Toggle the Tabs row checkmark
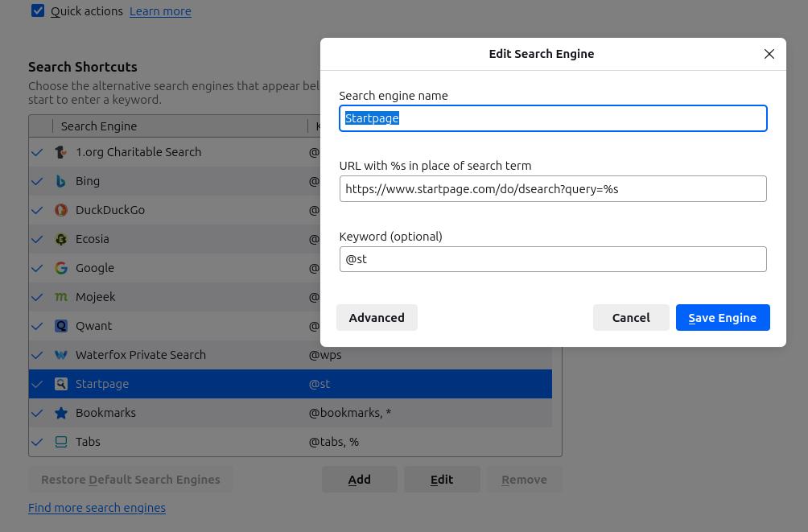 [37, 442]
